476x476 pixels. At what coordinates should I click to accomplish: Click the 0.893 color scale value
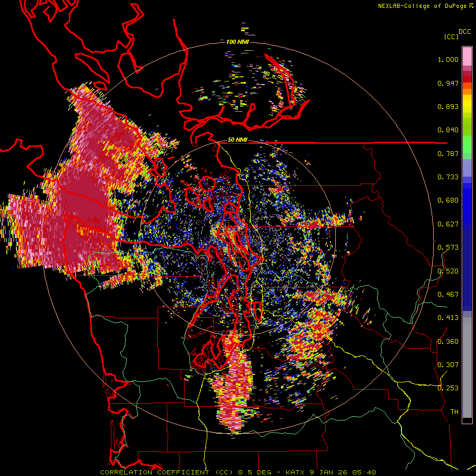[x=448, y=106]
